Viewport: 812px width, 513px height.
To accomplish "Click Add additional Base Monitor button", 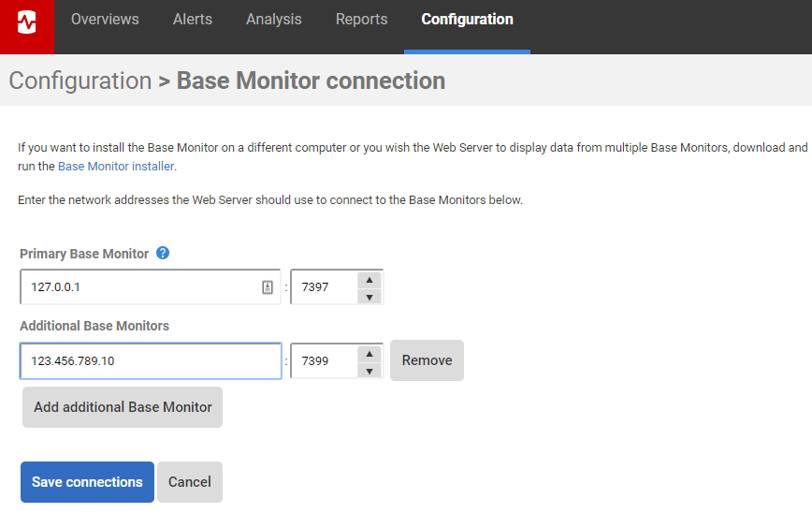I will click(x=123, y=407).
